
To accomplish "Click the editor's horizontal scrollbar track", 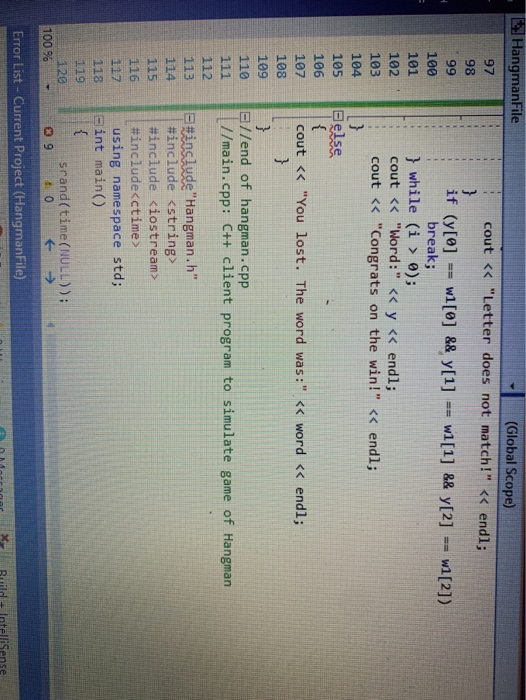I will pos(50,513).
